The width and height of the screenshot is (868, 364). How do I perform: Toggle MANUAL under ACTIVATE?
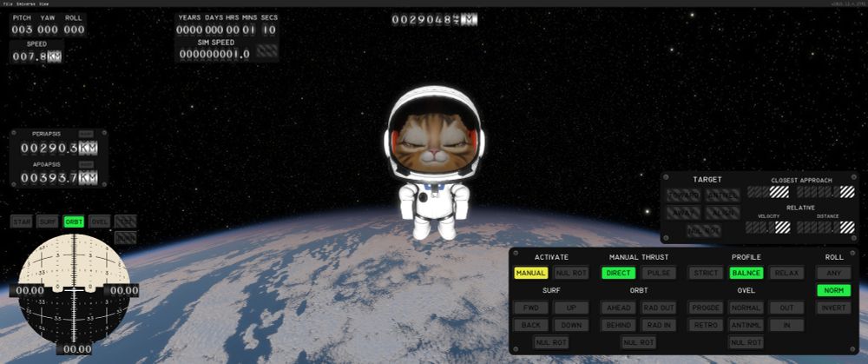531,273
